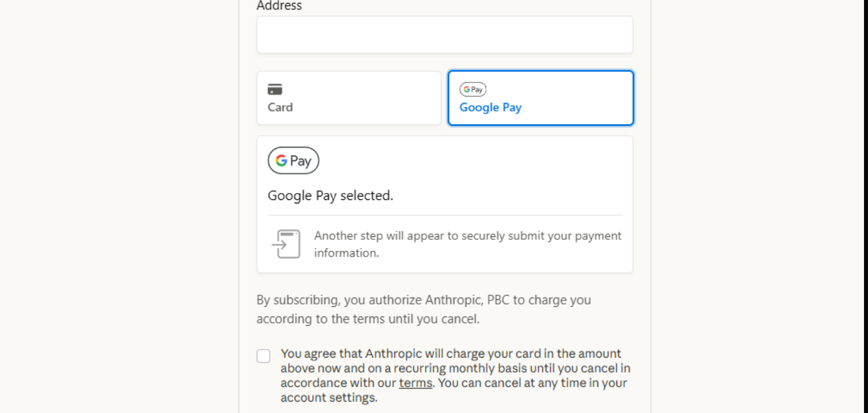Viewport: 868px width, 413px height.
Task: Open the terms link
Action: click(415, 383)
